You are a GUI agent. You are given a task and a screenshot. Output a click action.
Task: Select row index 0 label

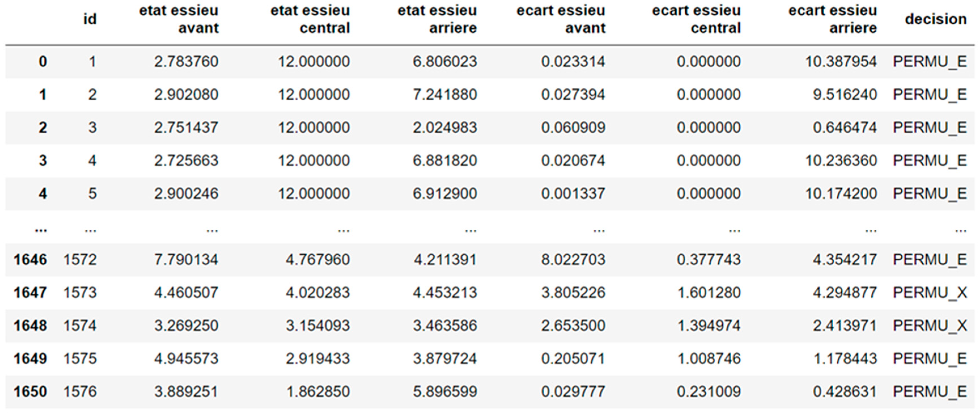[42, 62]
